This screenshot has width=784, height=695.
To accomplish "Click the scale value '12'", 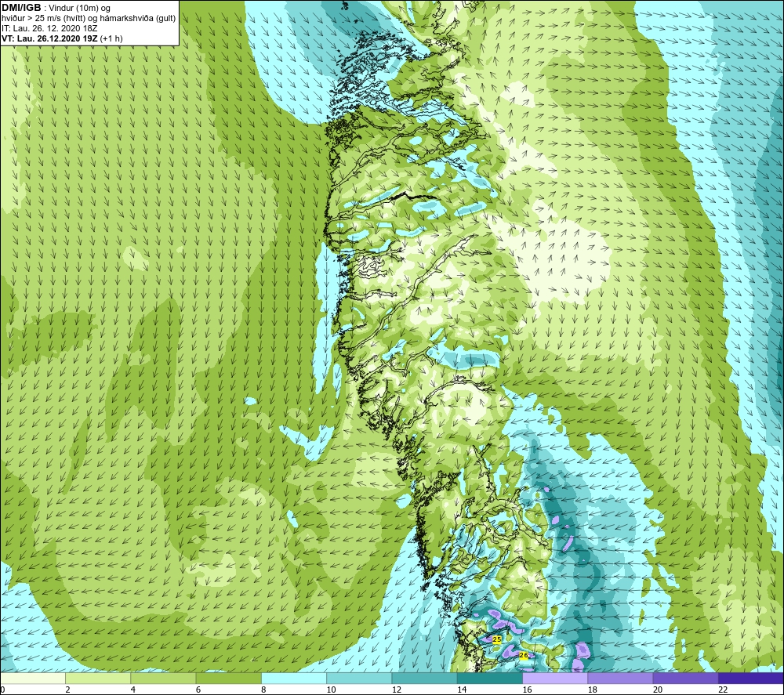I will click(397, 690).
